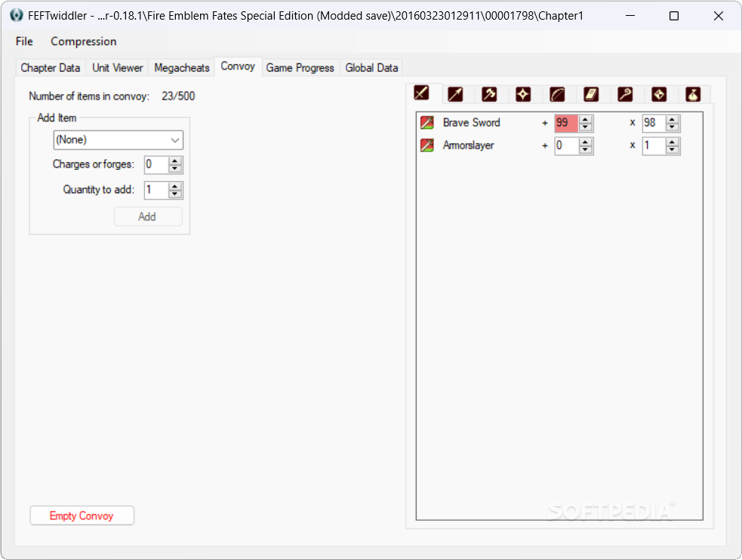Image resolution: width=742 pixels, height=560 pixels.
Task: Close the FEFTwiddler window
Action: (x=719, y=16)
